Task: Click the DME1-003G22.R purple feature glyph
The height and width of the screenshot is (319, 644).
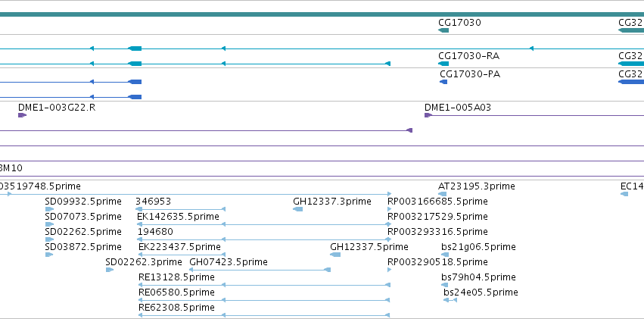Action: pos(22,115)
